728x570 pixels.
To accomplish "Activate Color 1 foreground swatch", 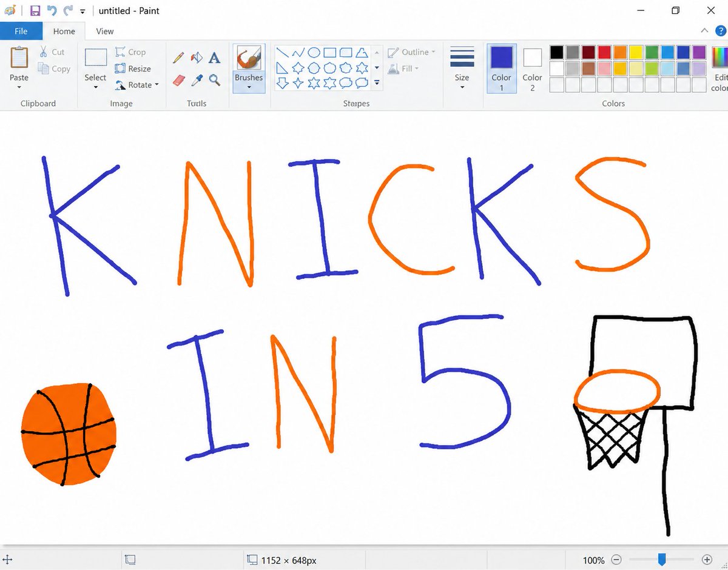I will click(x=501, y=68).
